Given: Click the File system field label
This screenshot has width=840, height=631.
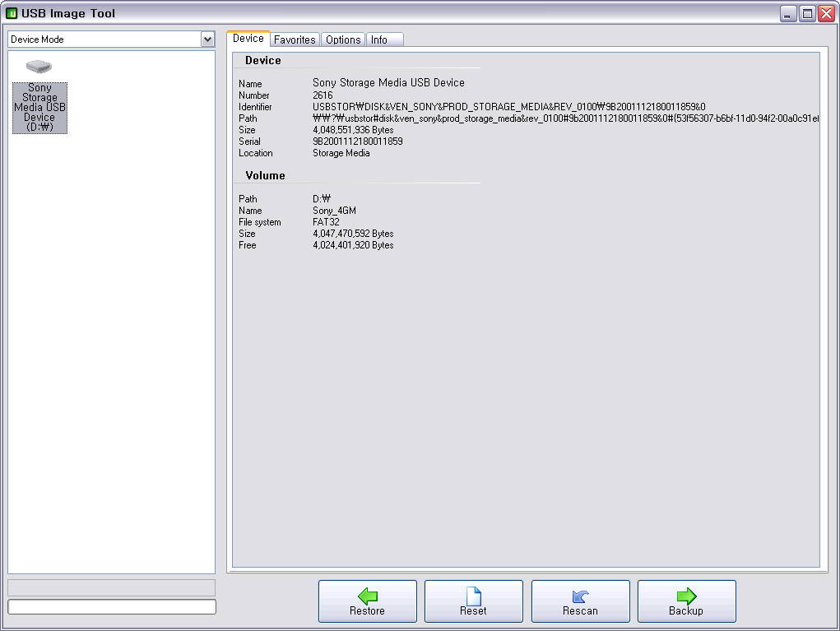Looking at the screenshot, I should [259, 222].
